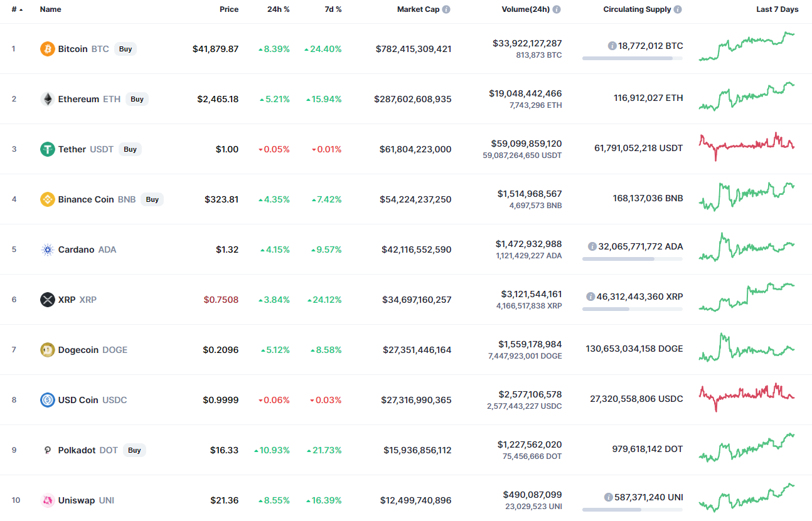The height and width of the screenshot is (521, 812).
Task: Open the Uniswap name link
Action: [x=77, y=500]
